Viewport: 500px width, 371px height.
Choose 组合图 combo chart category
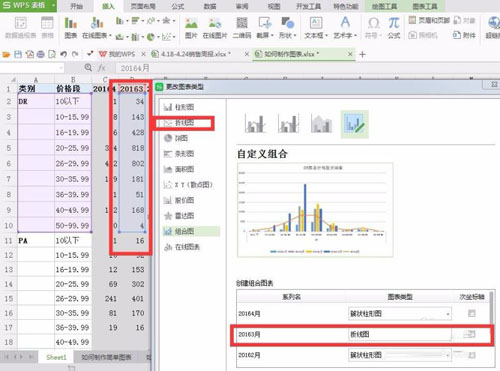coord(191,231)
